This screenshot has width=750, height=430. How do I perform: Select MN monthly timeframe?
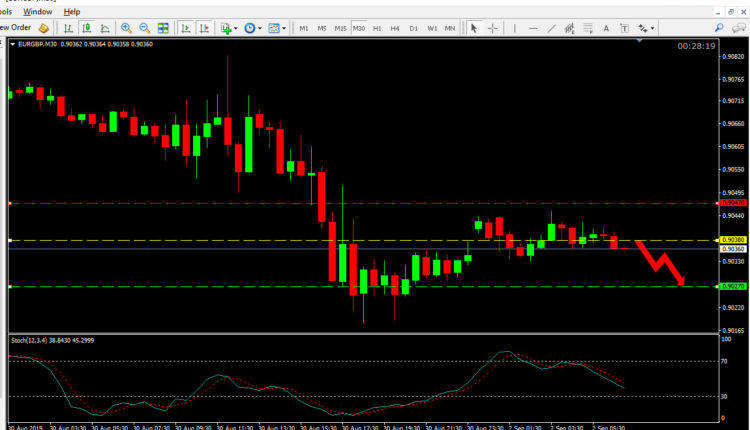click(x=450, y=29)
